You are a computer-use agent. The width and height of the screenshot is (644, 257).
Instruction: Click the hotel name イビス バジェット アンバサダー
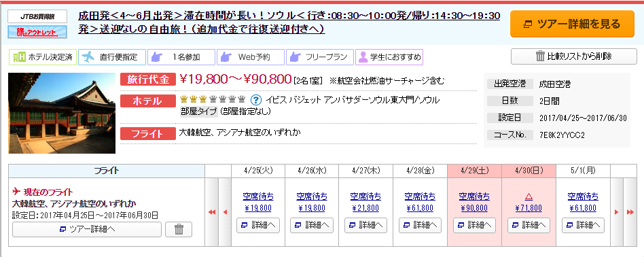point(353,100)
